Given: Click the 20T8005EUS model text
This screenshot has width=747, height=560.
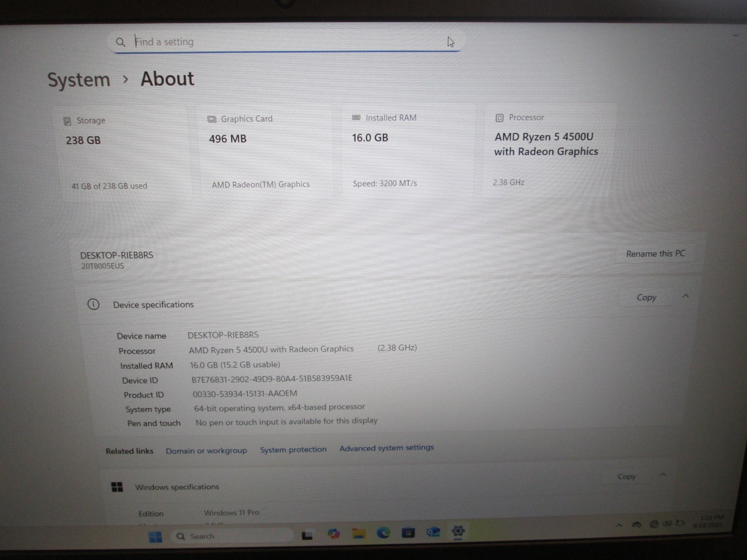Looking at the screenshot, I should pyautogui.click(x=103, y=266).
